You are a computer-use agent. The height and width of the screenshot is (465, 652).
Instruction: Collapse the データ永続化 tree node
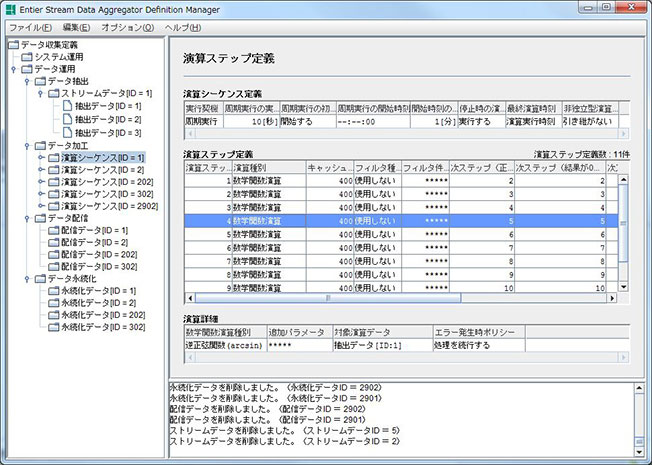25,278
